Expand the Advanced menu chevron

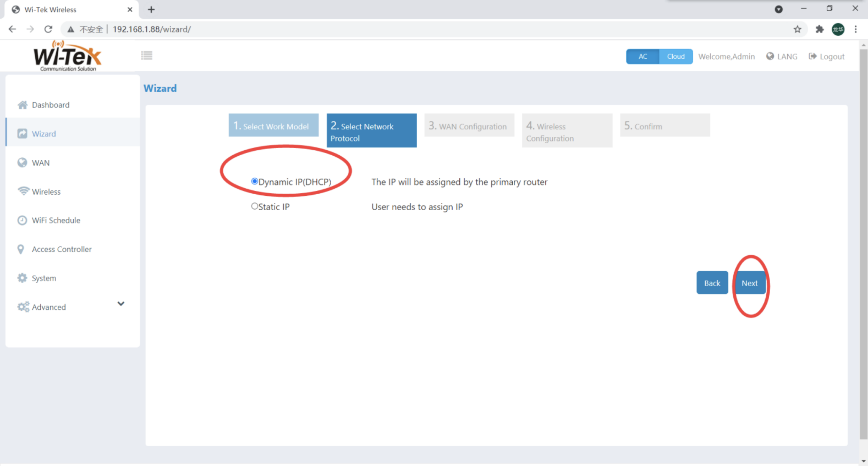click(x=121, y=304)
